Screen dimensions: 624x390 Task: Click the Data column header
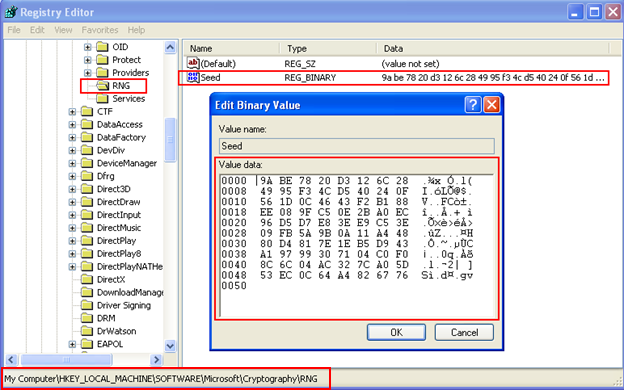click(493, 49)
